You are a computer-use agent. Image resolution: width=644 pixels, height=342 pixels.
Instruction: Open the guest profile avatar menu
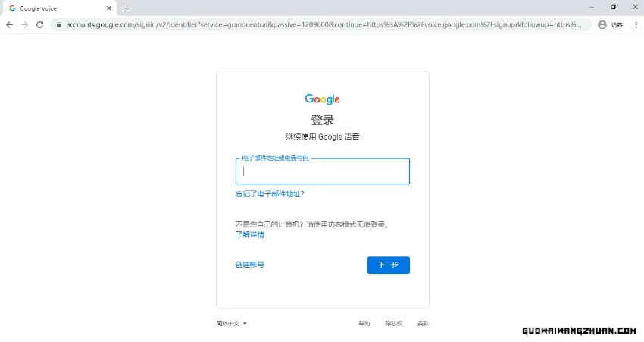click(x=611, y=25)
